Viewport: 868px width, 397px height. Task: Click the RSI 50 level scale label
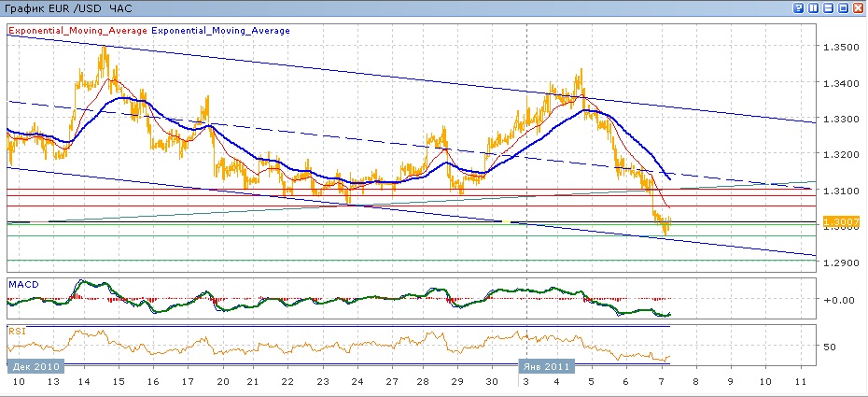click(x=831, y=346)
